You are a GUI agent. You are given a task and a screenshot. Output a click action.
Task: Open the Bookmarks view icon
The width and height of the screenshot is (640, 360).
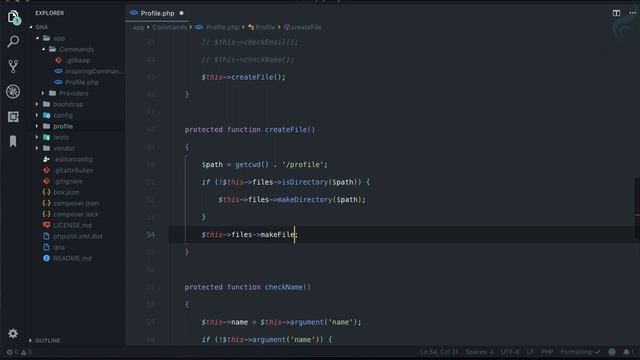pyautogui.click(x=13, y=141)
